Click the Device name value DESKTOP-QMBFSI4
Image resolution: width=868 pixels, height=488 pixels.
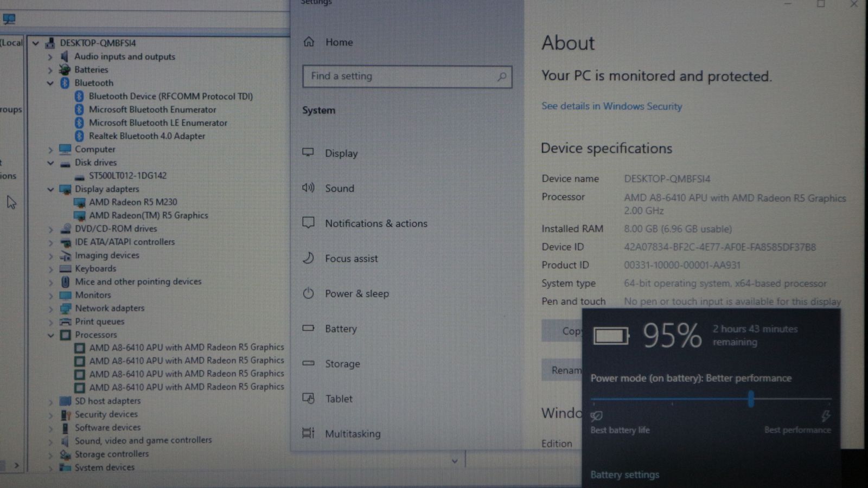667,179
